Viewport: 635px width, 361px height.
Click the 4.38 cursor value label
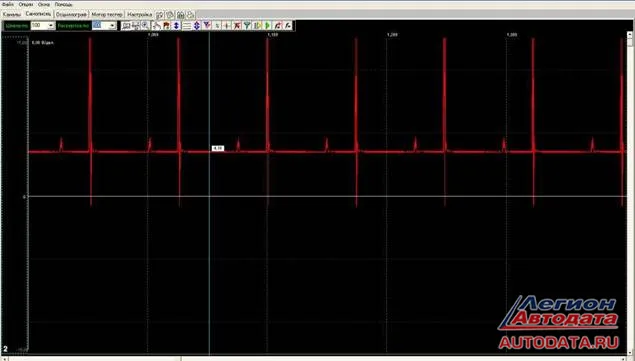tap(218, 148)
